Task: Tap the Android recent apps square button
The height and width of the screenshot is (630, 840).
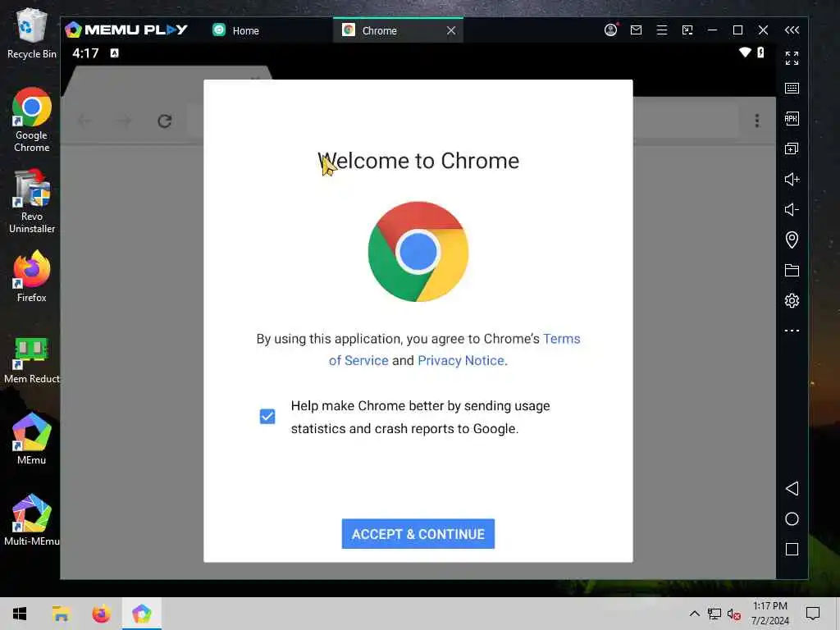Action: coord(792,549)
